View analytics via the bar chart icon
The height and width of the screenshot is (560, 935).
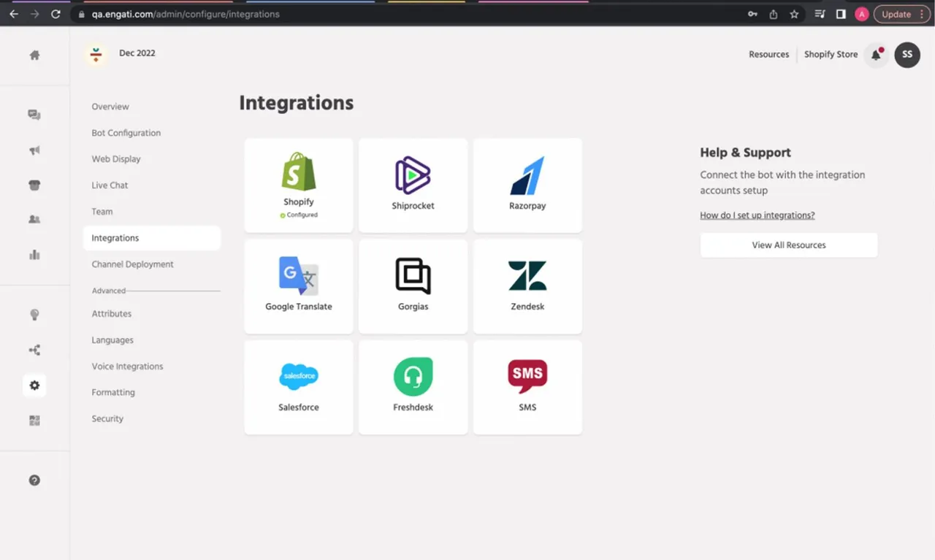coord(34,254)
